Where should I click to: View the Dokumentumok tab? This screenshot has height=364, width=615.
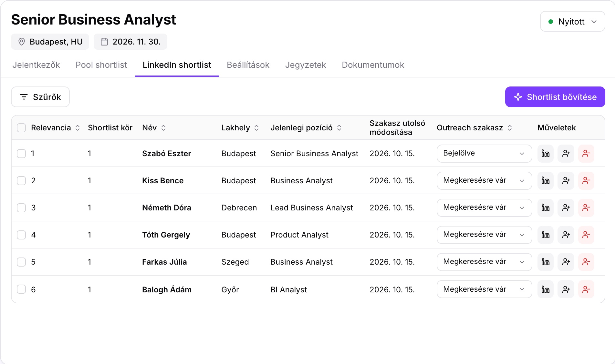click(373, 65)
